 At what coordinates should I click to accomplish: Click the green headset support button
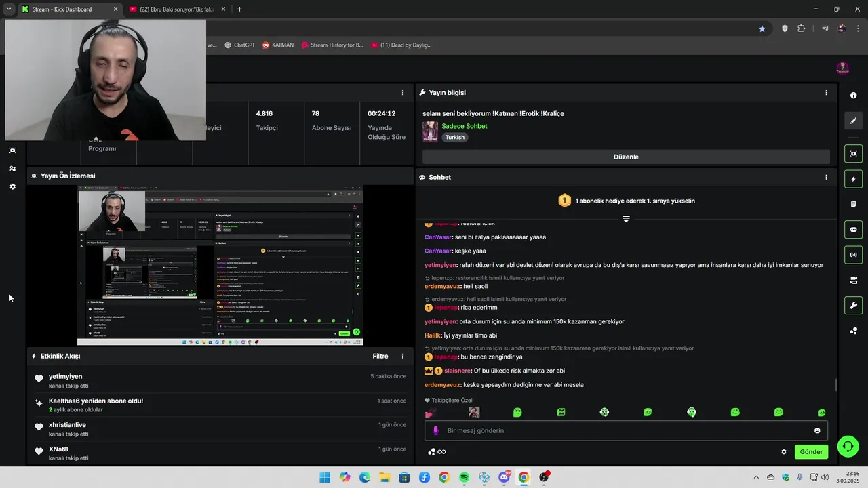tap(848, 446)
